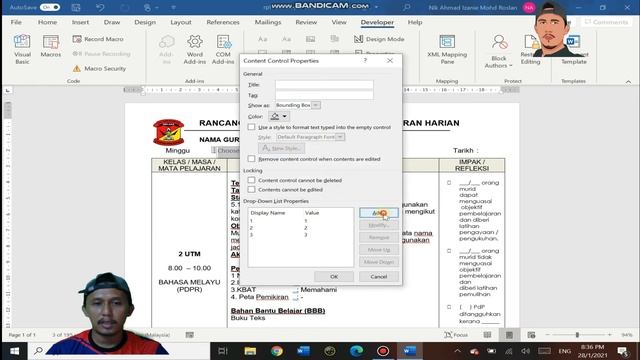This screenshot has height=360, width=640.
Task: Open Word Add-ins
Action: [195, 49]
